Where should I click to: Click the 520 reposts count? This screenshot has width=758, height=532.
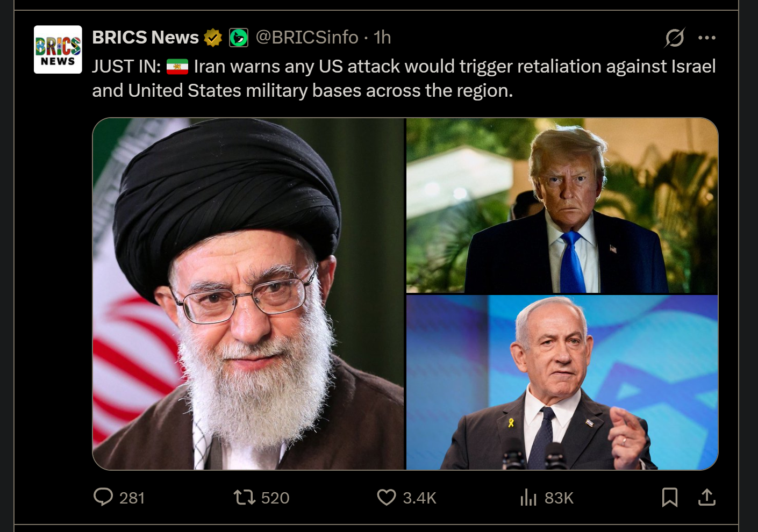click(x=275, y=498)
